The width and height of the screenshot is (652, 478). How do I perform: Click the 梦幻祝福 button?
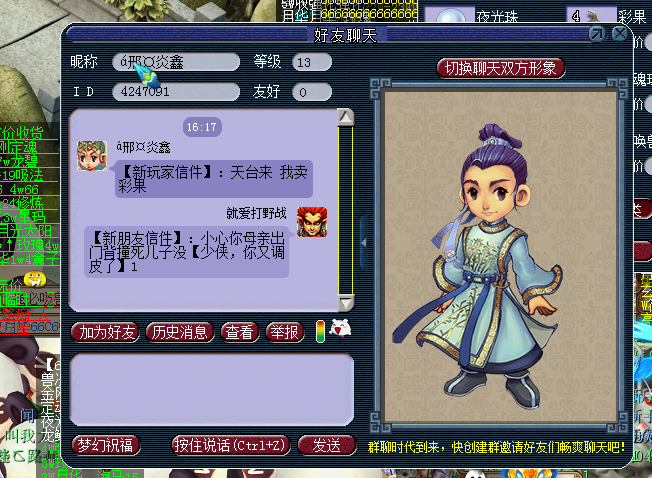coord(106,445)
